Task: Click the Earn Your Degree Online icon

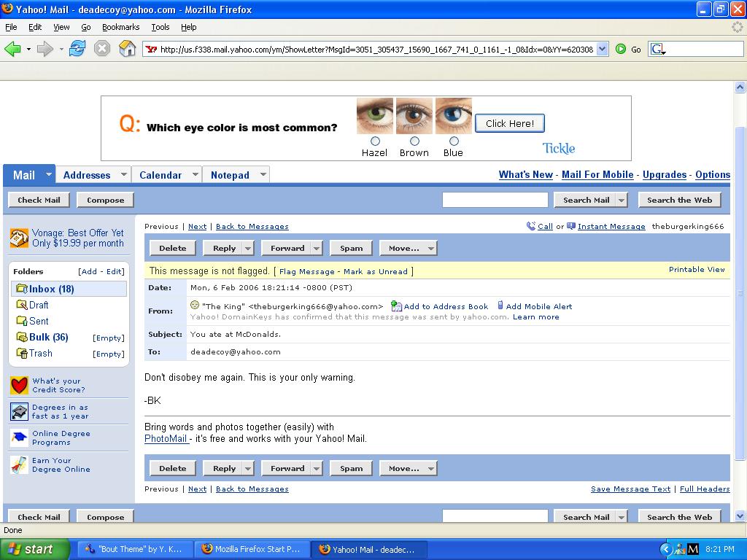Action: coord(19,464)
